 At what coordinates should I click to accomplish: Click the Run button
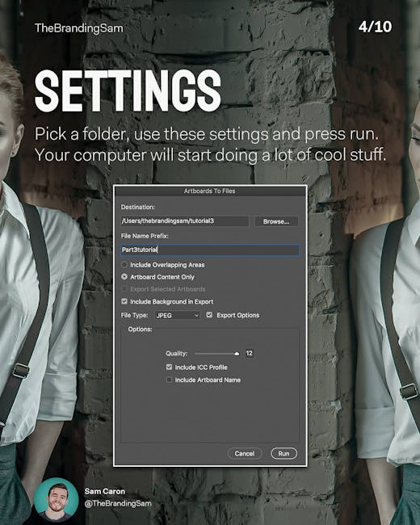coord(283,453)
